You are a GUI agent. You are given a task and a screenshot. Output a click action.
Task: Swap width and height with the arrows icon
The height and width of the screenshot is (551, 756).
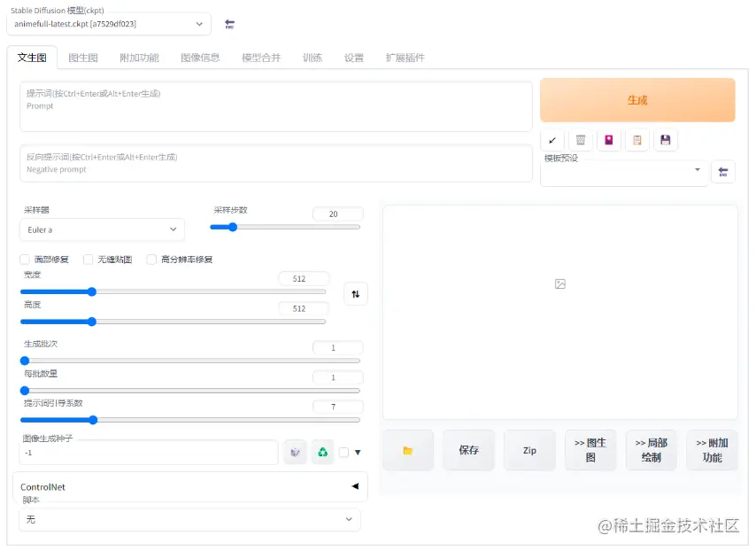(356, 294)
